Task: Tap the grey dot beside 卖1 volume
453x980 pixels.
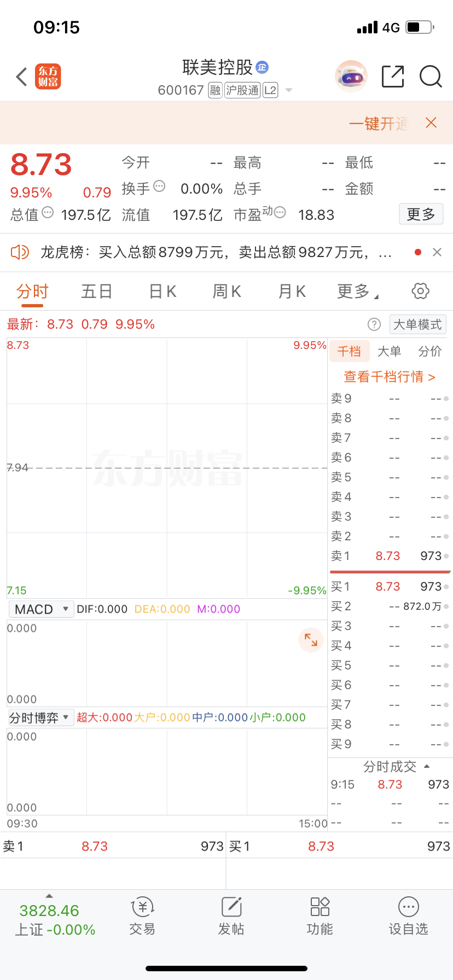Action: pos(446,556)
